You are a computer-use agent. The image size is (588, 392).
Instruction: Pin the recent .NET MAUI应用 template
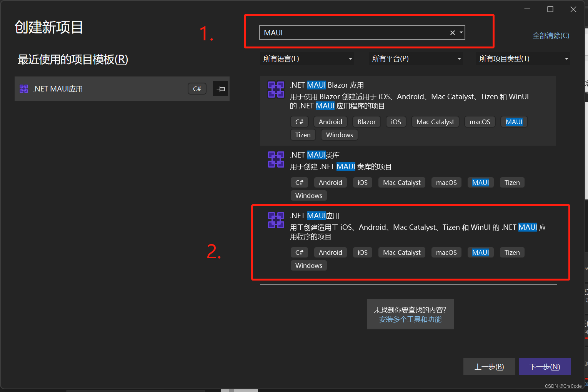point(221,89)
